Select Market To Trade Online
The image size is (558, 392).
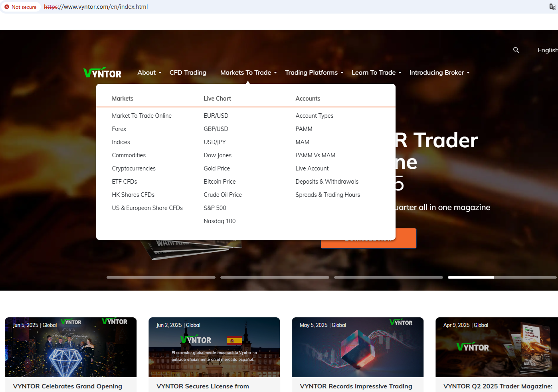(x=142, y=116)
